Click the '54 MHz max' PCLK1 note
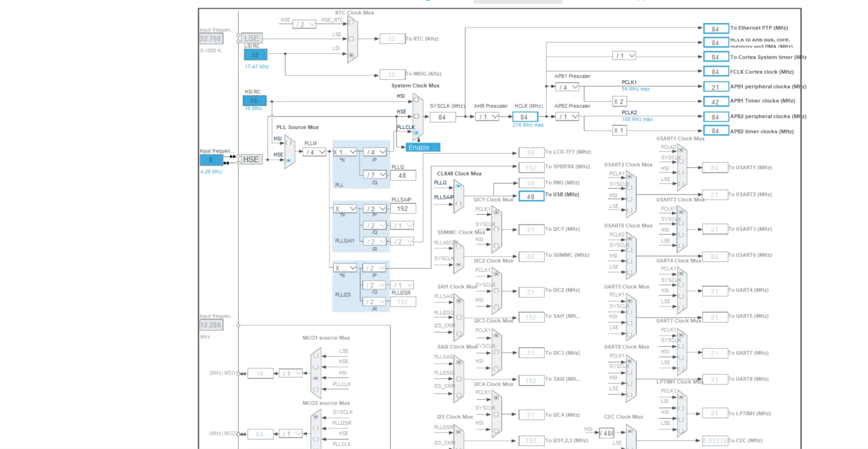868x449 pixels. (x=636, y=89)
